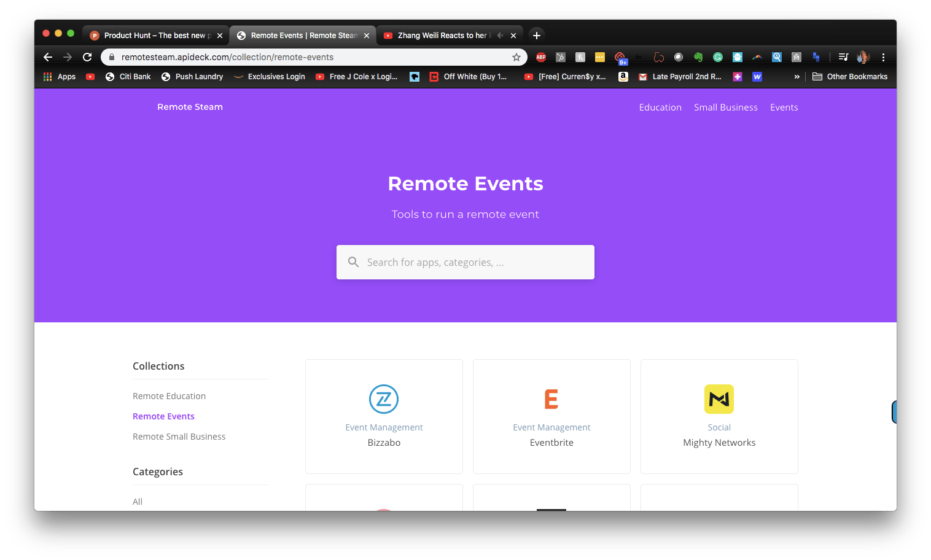Viewport: 931px width, 560px height.
Task: Open the Honey extension icon
Action: click(x=580, y=57)
